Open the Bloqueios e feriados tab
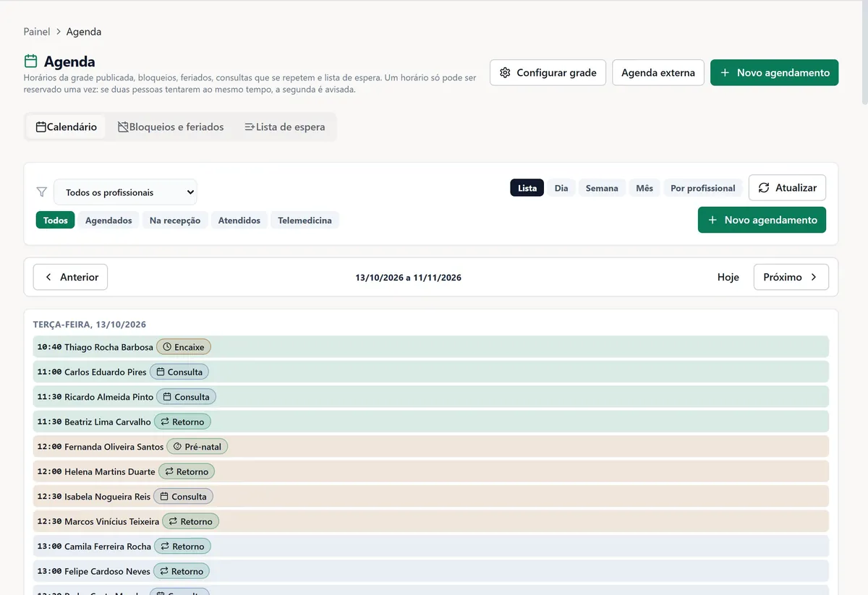Image resolution: width=868 pixels, height=595 pixels. click(x=171, y=127)
